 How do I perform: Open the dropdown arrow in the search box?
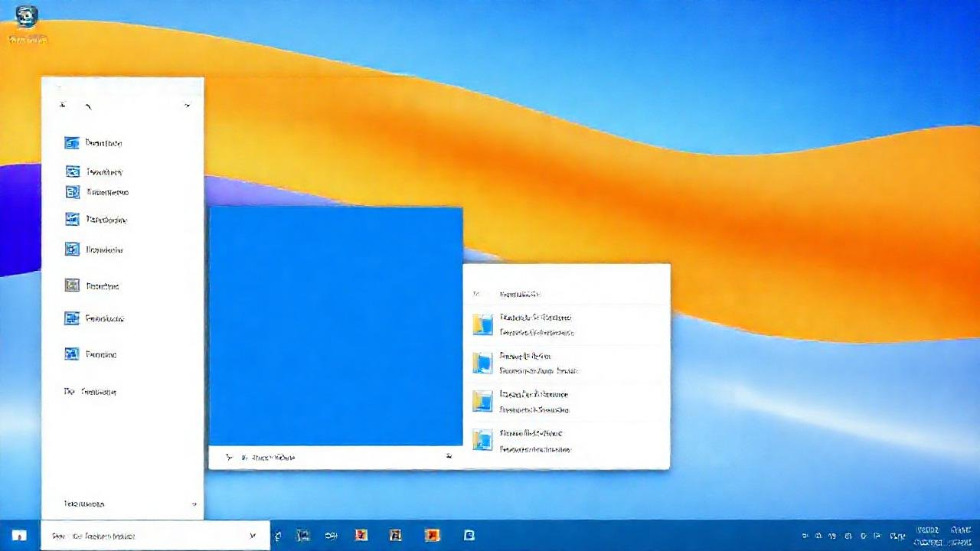[253, 536]
